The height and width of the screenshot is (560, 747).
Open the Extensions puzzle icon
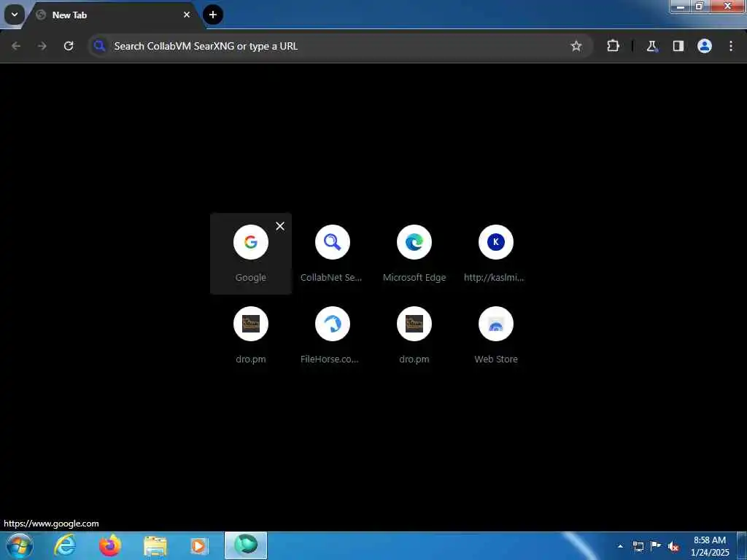[613, 46]
